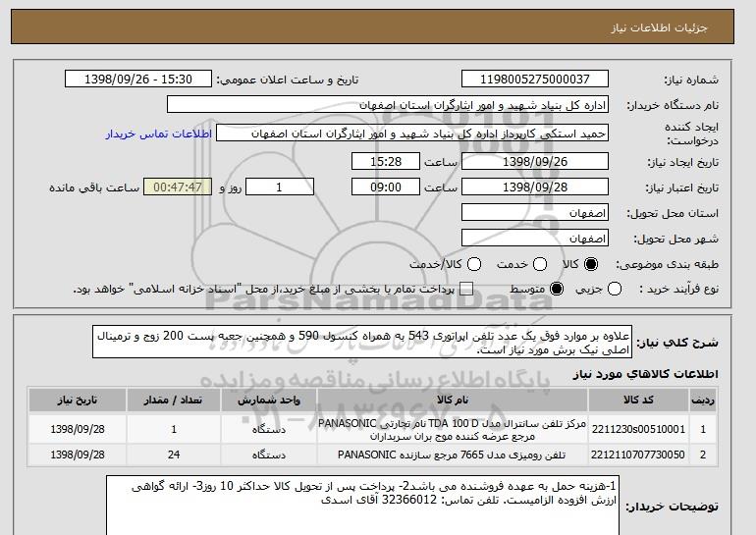Click the تلفن رومیزی مدل 7665 item name

pos(452,455)
